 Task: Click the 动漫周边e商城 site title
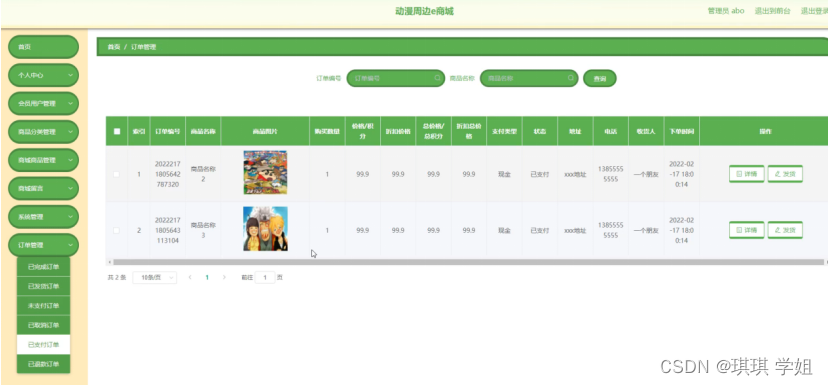(x=424, y=11)
